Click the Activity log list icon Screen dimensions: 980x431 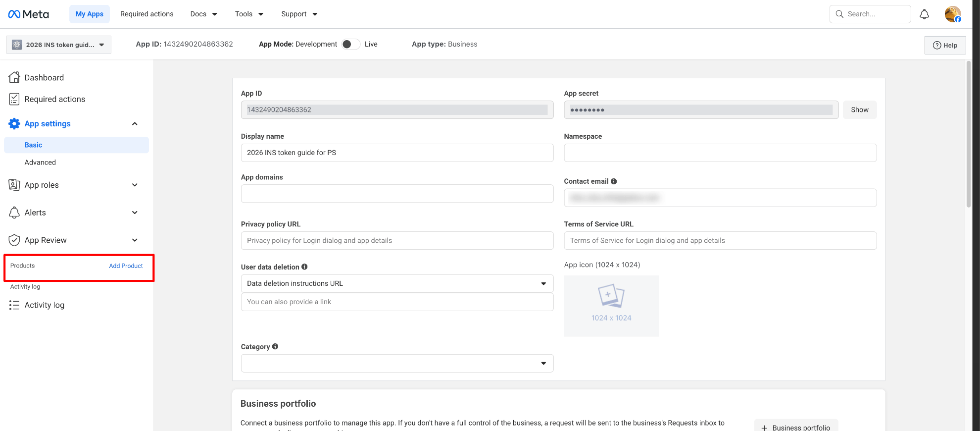click(x=14, y=305)
